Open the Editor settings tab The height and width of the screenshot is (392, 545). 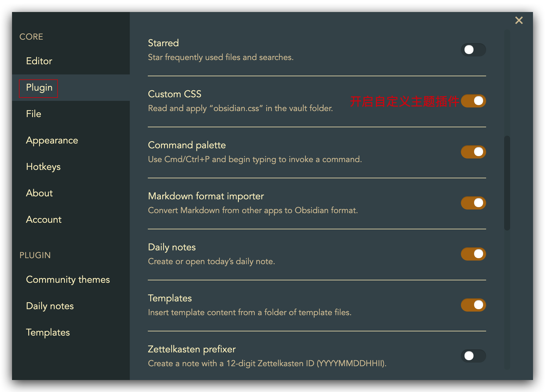click(x=39, y=61)
